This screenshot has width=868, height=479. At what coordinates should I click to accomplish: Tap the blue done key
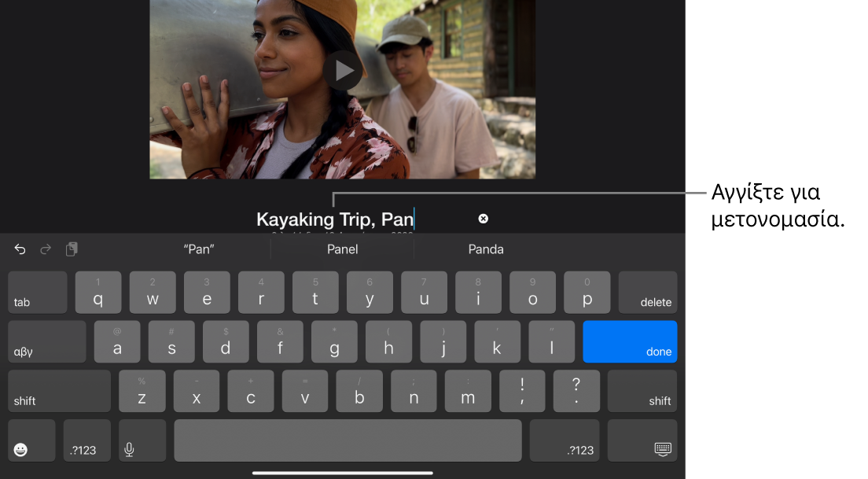click(630, 341)
